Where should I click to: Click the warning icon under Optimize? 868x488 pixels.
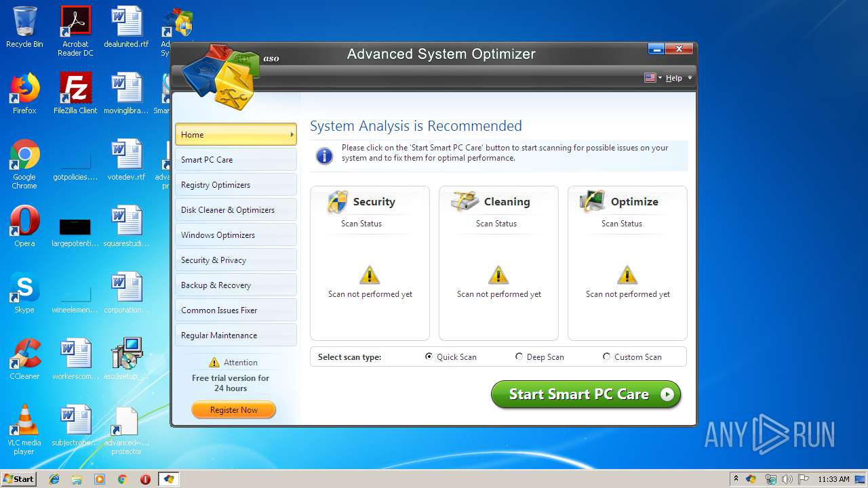coord(627,274)
